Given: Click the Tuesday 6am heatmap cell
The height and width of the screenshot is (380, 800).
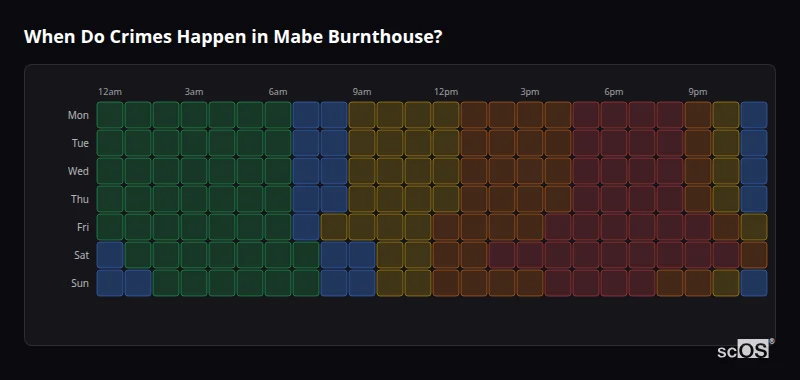Looking at the screenshot, I should 278,143.
